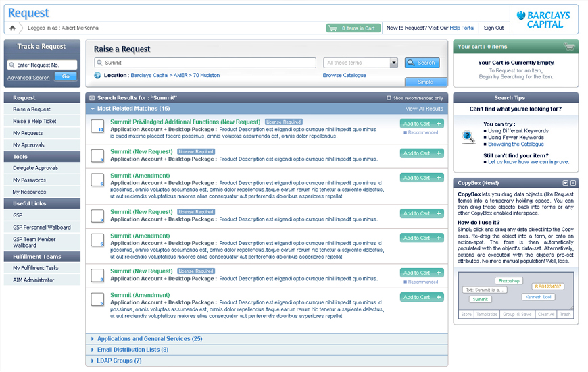
Task: Collapse the CopyBox panel with minimize icon
Action: 566,183
